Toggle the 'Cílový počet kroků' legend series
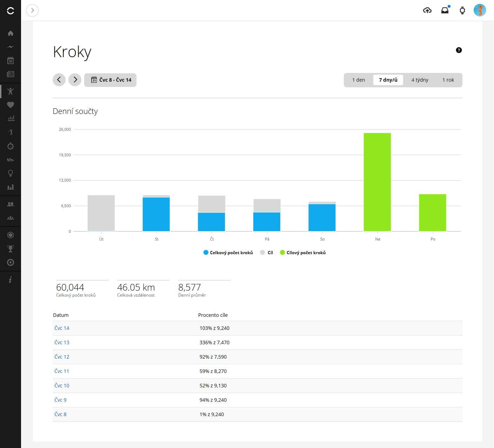The height and width of the screenshot is (448, 494). click(x=303, y=253)
